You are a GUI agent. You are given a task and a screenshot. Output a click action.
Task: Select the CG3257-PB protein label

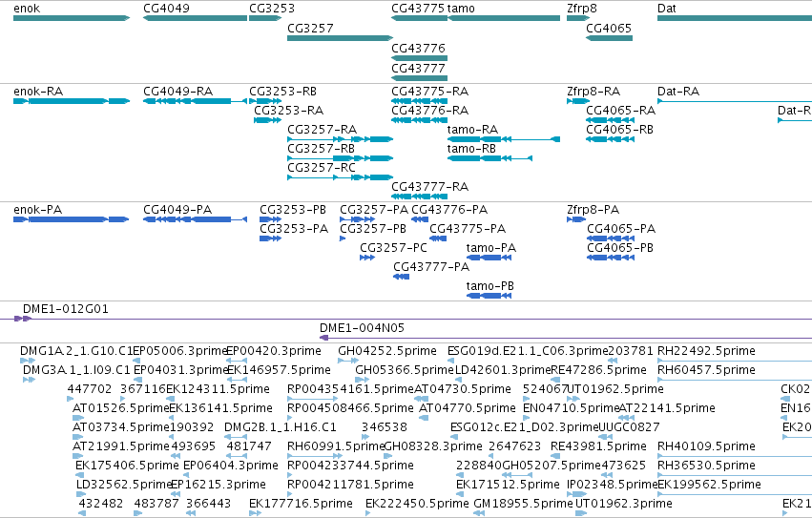click(x=373, y=229)
